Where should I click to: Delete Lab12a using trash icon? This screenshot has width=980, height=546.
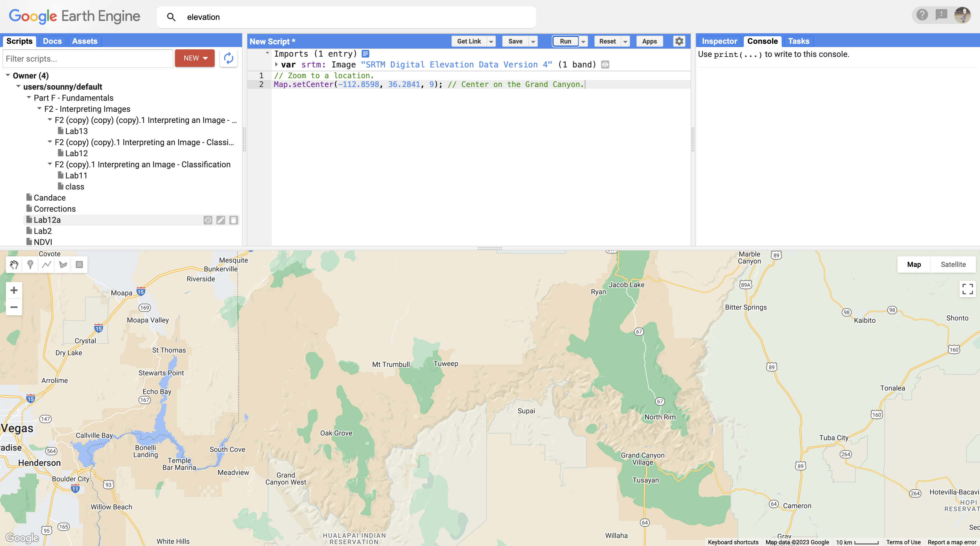234,220
